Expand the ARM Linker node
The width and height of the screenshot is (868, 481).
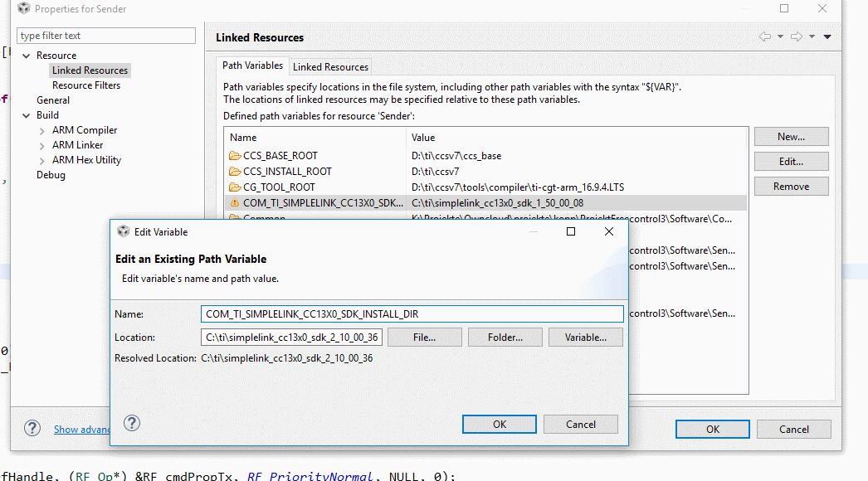coord(42,145)
